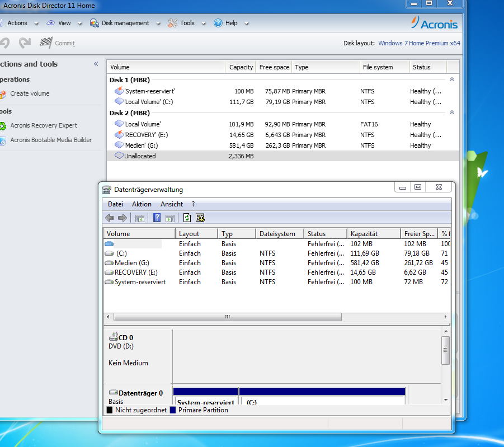
Task: Collapse the Actions and tools side panel
Action: tap(96, 64)
